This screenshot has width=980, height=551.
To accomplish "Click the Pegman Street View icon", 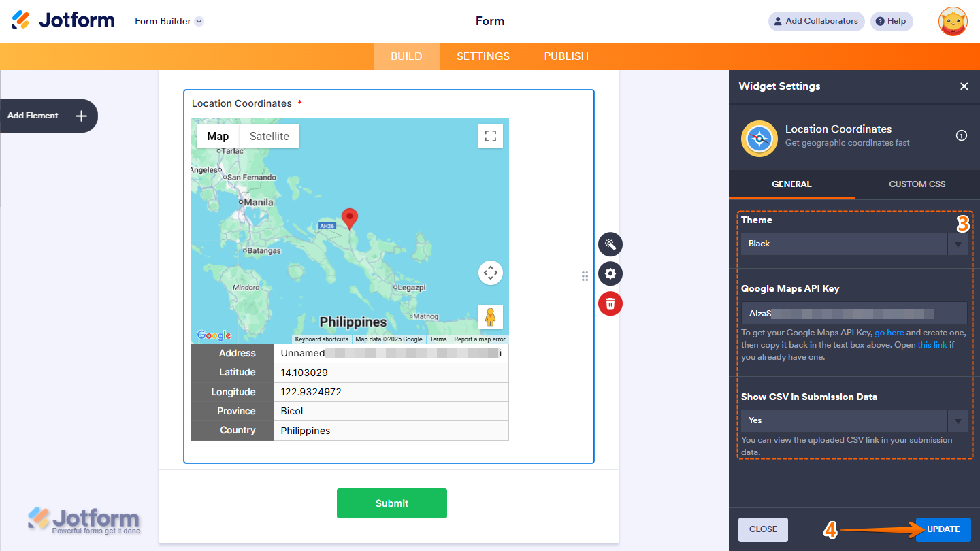I will (x=491, y=316).
